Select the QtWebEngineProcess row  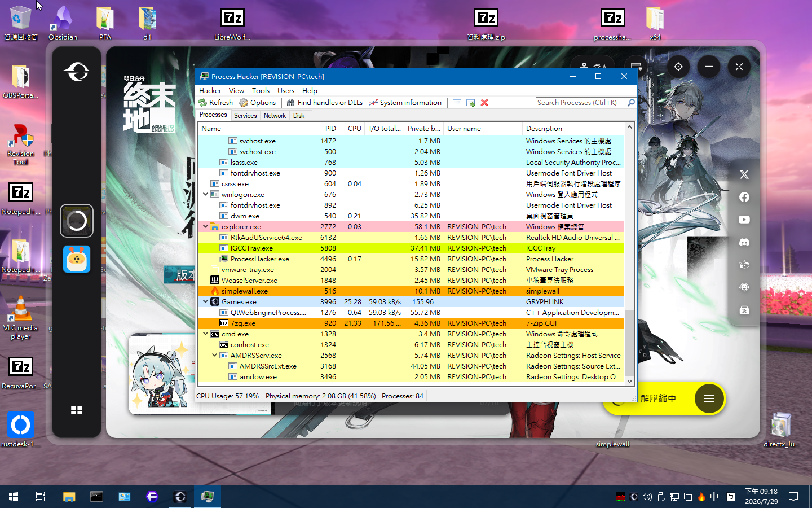[x=411, y=313]
